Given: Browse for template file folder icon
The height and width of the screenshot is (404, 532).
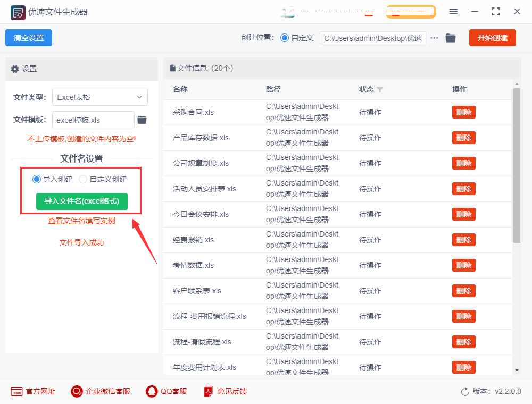Looking at the screenshot, I should click(x=142, y=120).
